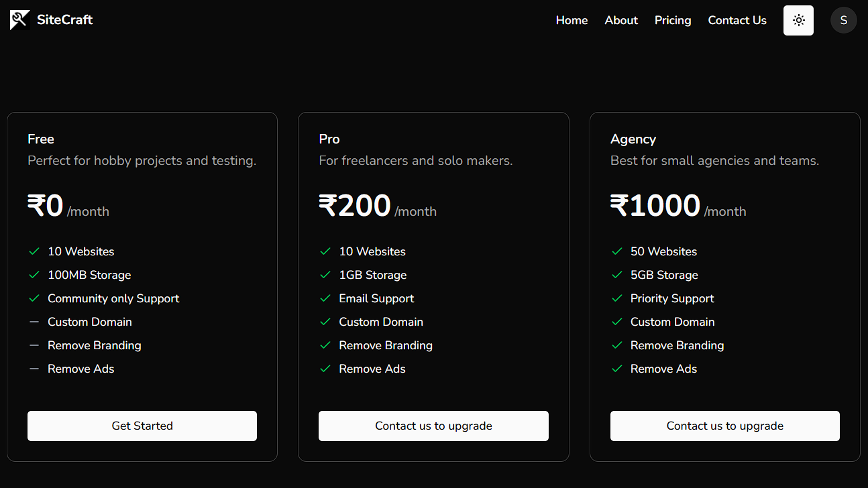
Task: Go to the Home page
Action: click(572, 20)
